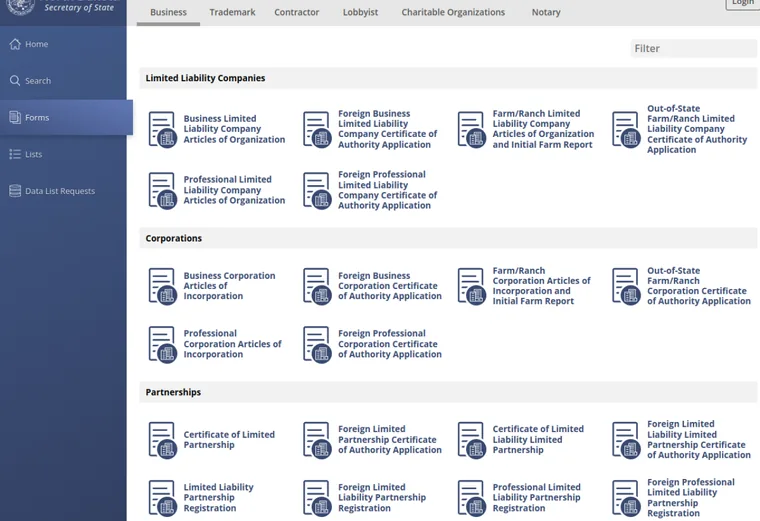Click icon for Farm/Ranch Corporation Articles of Incorporation
The image size is (760, 521).
click(472, 286)
